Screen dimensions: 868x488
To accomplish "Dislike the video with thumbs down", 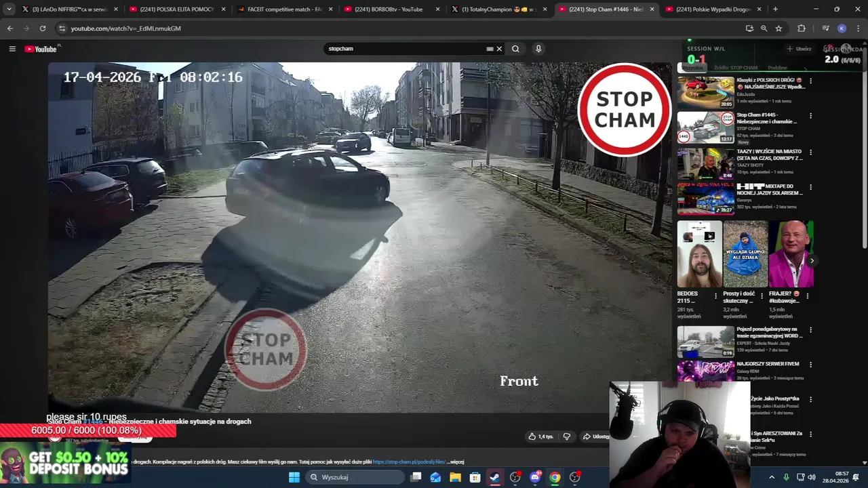I will coord(567,436).
